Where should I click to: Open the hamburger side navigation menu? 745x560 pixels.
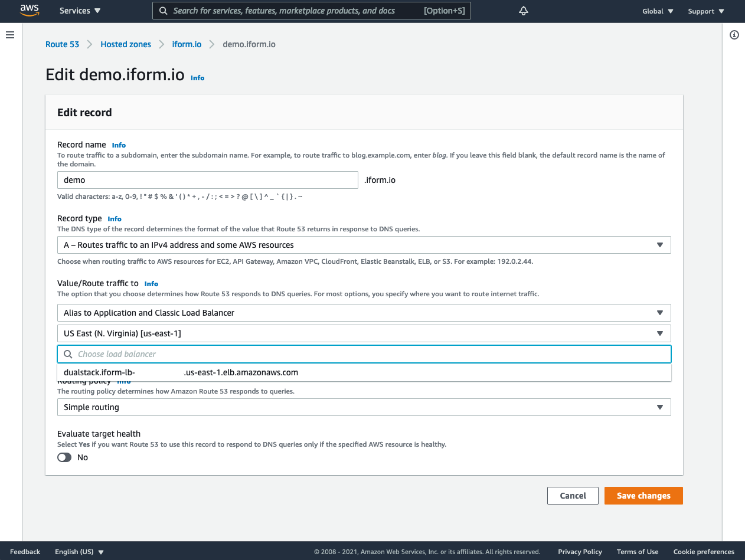(10, 35)
